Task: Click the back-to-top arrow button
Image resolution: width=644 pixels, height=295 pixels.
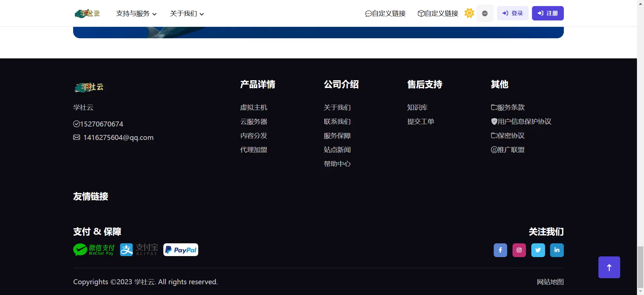Action: 609,267
